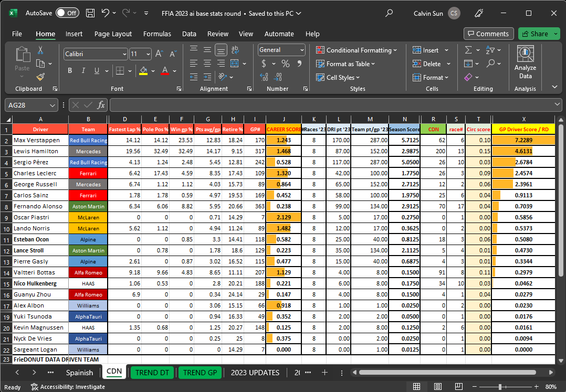The width and height of the screenshot is (566, 392).
Task: Click Zoom In plus button
Action: [x=537, y=387]
